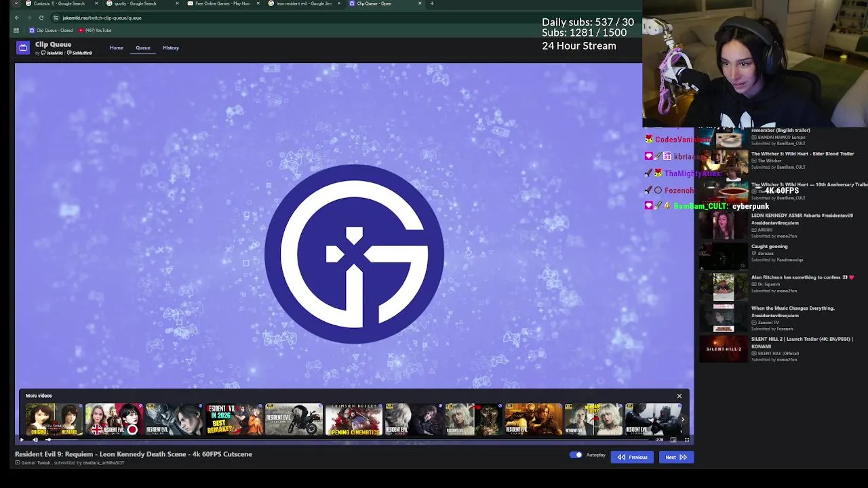Open a new tab with the plus button
This screenshot has width=868, height=488.
tap(432, 3)
